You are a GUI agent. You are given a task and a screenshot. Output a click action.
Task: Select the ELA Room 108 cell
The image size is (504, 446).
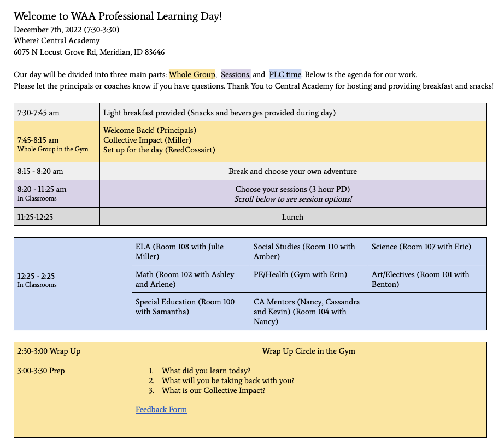pyautogui.click(x=191, y=251)
